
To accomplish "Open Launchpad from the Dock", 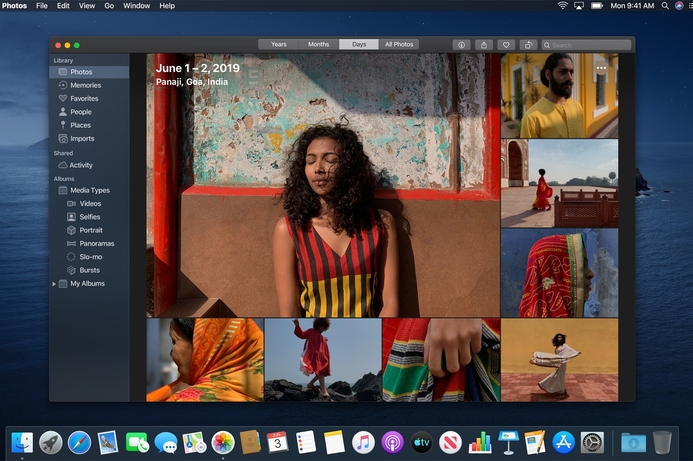I will tap(51, 442).
